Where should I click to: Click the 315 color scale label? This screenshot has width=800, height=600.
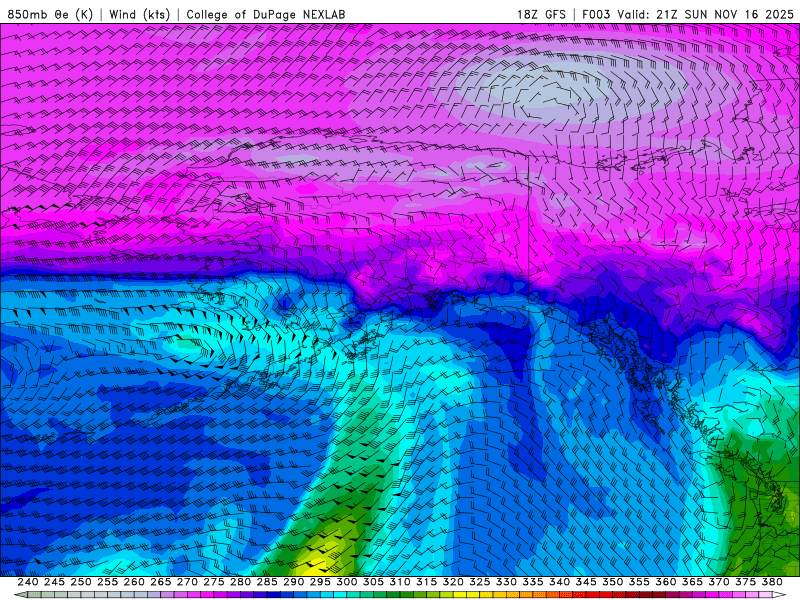point(427,582)
